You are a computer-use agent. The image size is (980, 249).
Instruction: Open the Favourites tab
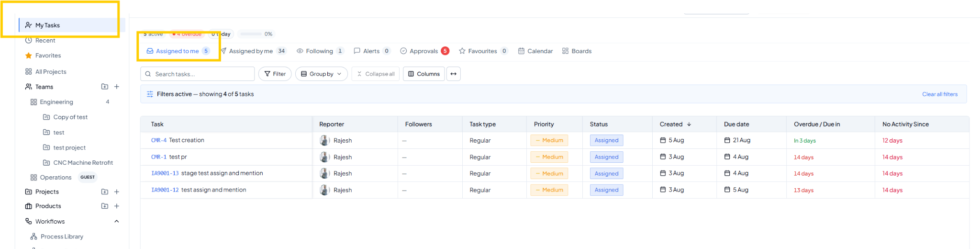point(483,51)
